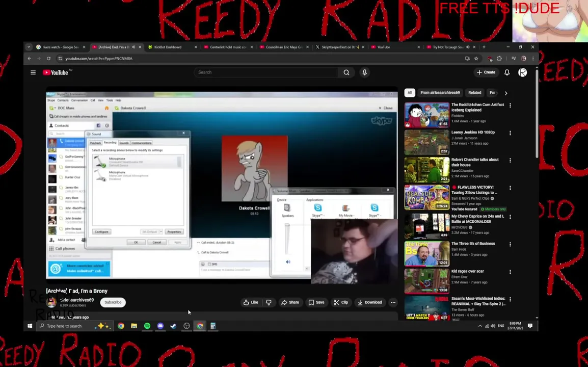Open Calculator from the taskbar
The height and width of the screenshot is (367, 588).
pos(212,326)
